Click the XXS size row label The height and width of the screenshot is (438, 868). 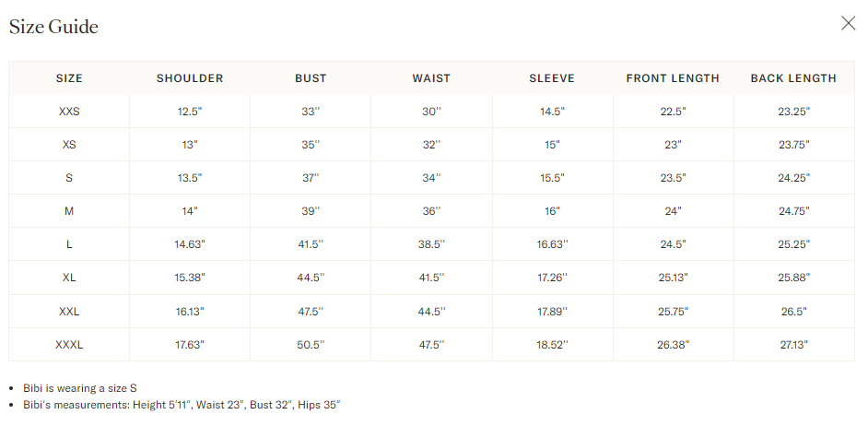pos(69,112)
